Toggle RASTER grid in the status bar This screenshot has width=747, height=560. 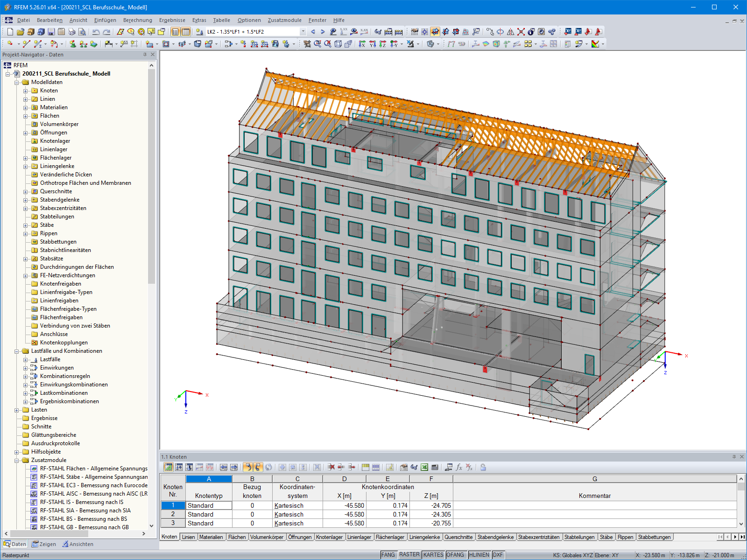(410, 555)
